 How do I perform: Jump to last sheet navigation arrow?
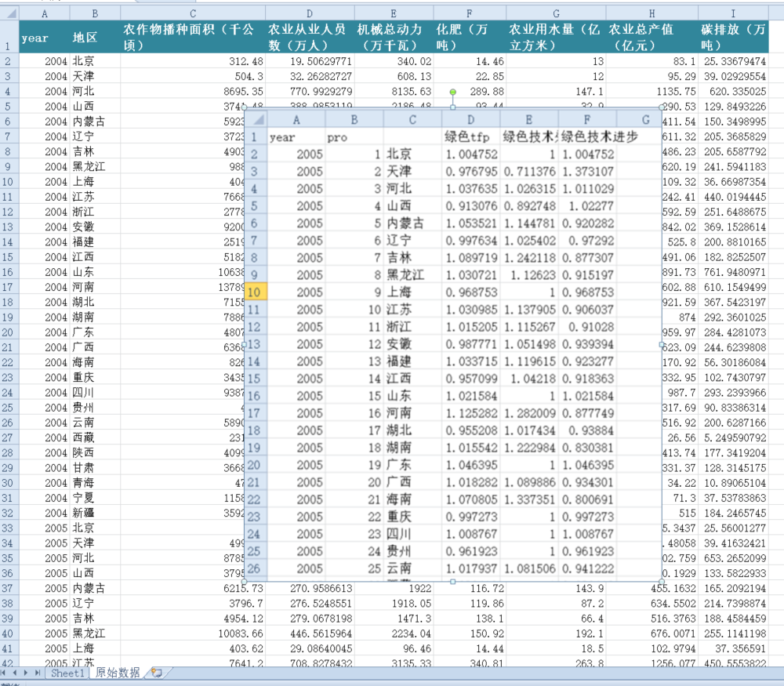pyautogui.click(x=37, y=673)
